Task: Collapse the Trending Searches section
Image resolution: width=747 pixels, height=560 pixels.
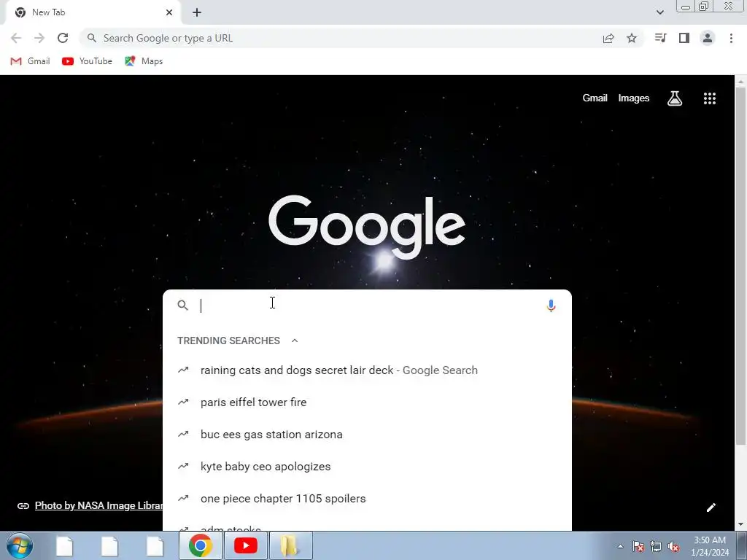Action: [x=295, y=341]
